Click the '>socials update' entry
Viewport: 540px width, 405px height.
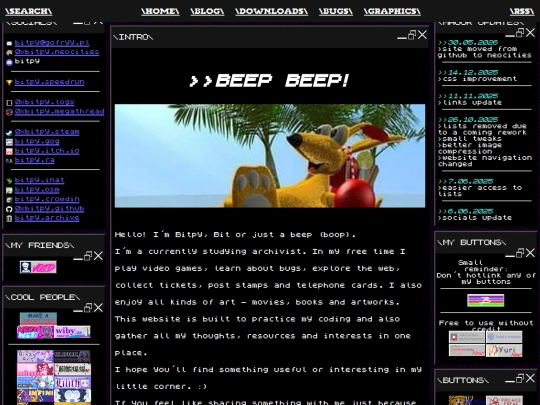[x=475, y=218]
